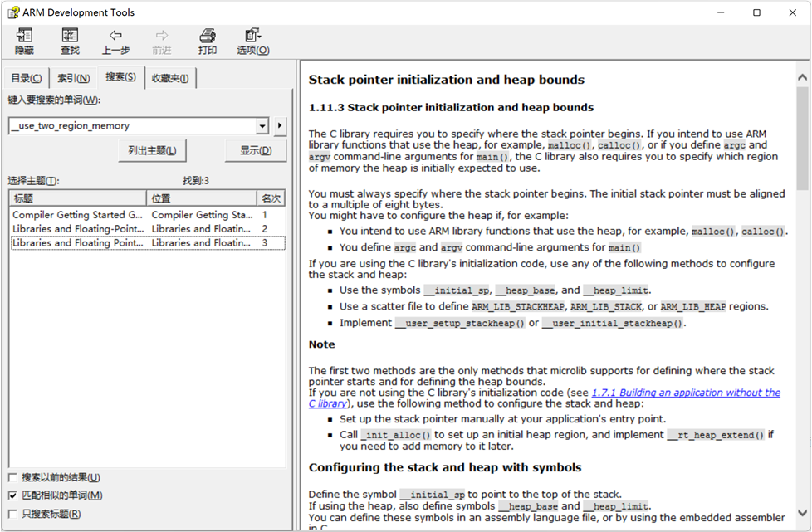The height and width of the screenshot is (532, 812).
Task: Switch to the 目录 tab
Action: 26,78
